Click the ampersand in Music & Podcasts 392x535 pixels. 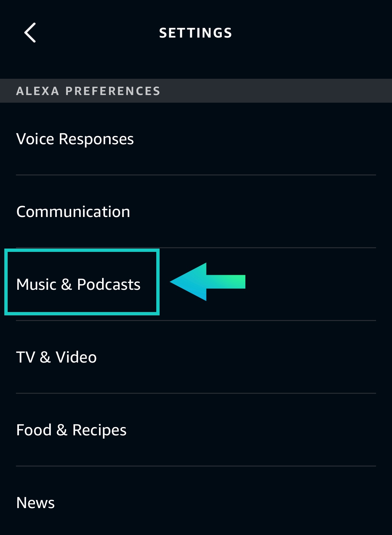pos(66,284)
